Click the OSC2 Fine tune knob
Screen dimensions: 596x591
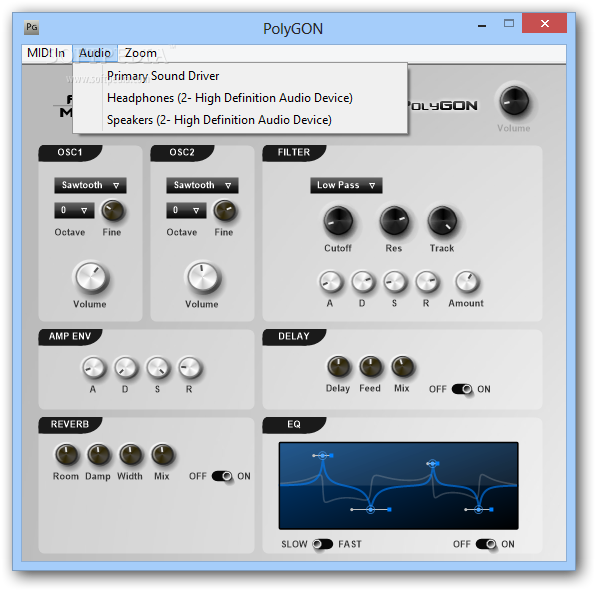(x=225, y=211)
